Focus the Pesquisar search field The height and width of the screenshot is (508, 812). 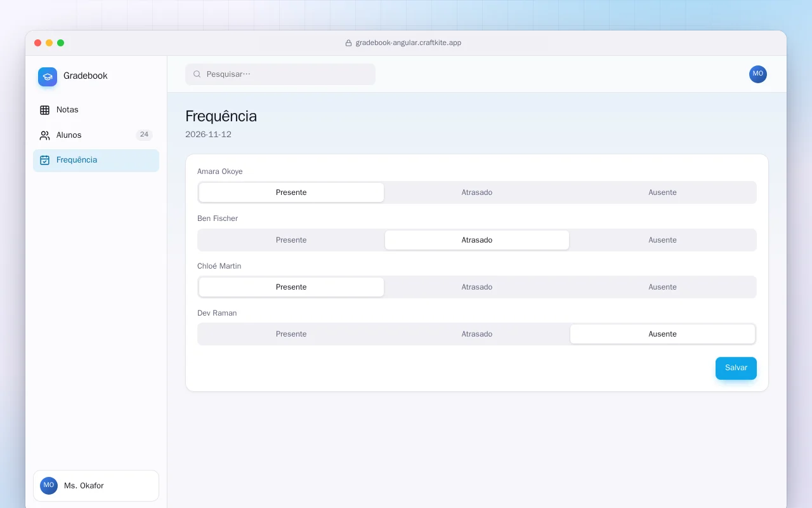(x=280, y=74)
